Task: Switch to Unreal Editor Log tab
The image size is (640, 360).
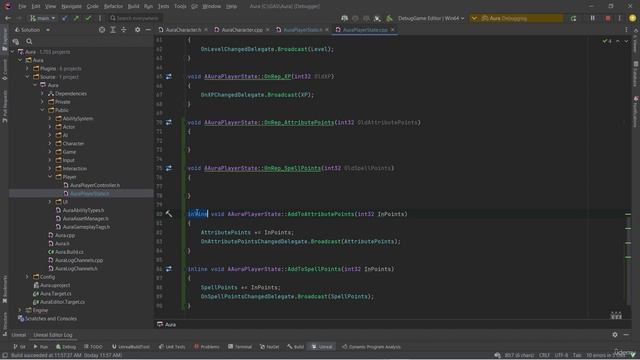Action: click(53, 335)
